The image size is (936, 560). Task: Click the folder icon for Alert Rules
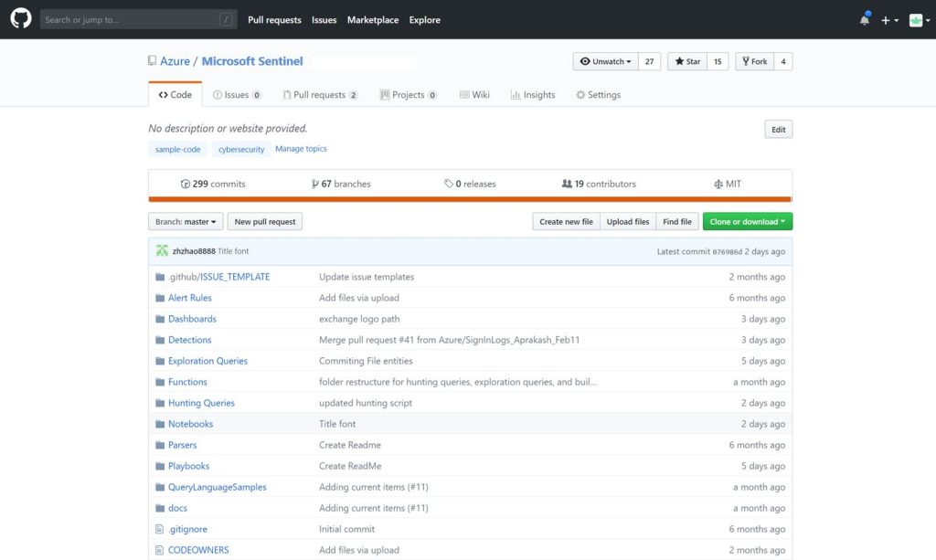coord(159,298)
